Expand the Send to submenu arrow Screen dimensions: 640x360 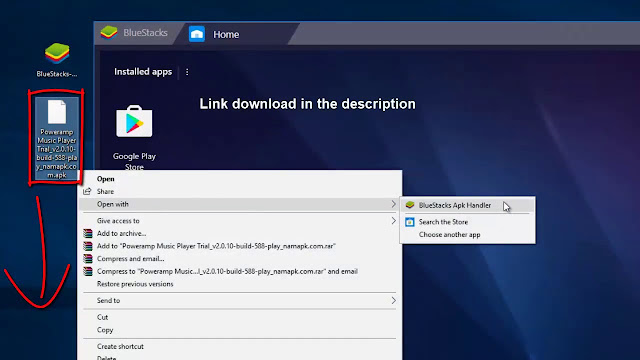point(393,301)
